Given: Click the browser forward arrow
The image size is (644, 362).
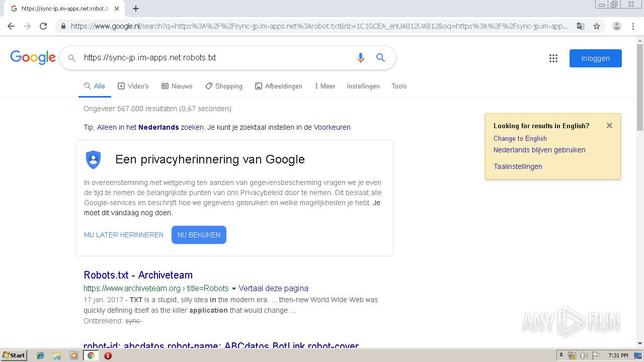Looking at the screenshot, I should [x=27, y=26].
